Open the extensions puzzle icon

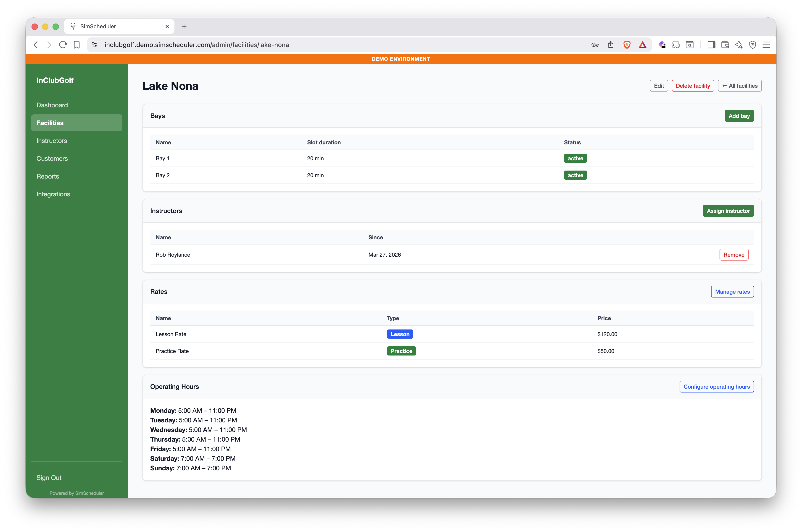(x=676, y=45)
